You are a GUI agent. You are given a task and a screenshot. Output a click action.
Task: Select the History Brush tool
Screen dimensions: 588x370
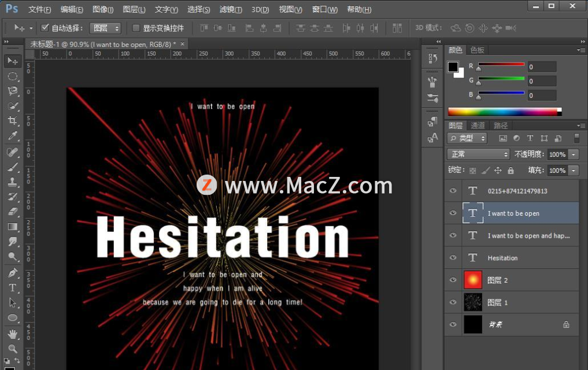tap(12, 197)
